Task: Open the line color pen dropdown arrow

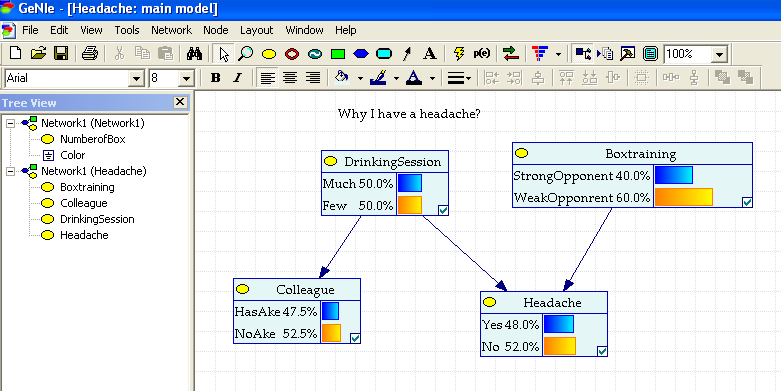Action: pyautogui.click(x=396, y=78)
